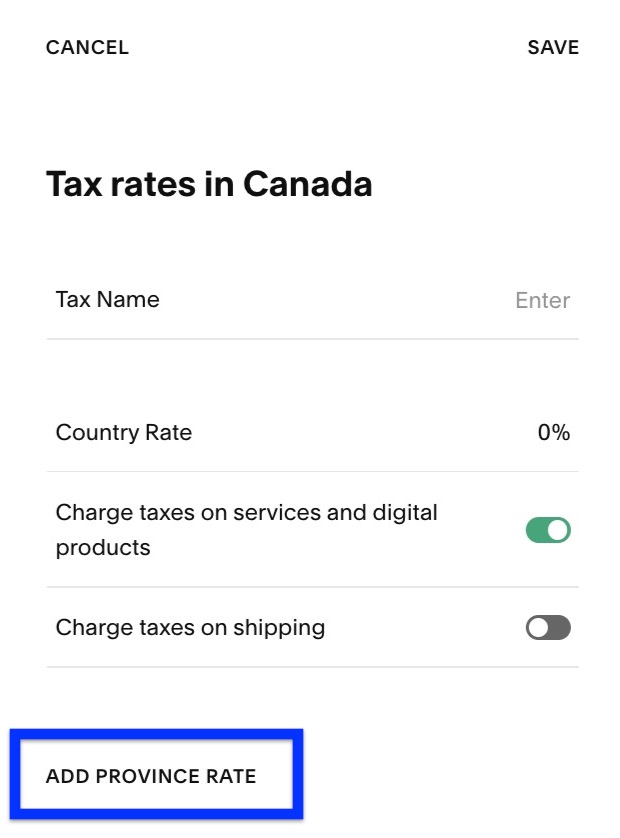Disable charging taxes on services and digital products
This screenshot has width=620, height=838.
547,530
